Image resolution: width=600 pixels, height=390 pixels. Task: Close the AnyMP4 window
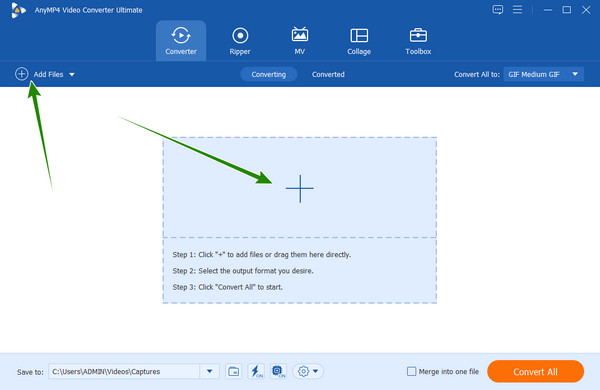coord(586,10)
